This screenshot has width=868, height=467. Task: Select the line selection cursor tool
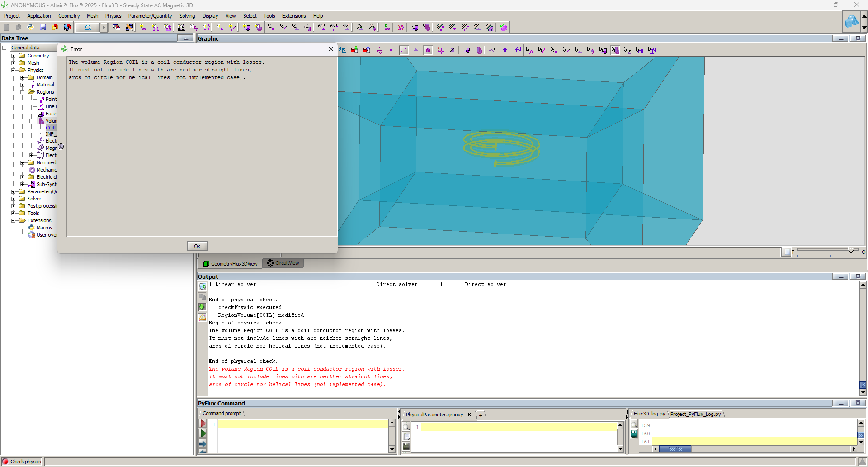(x=566, y=50)
